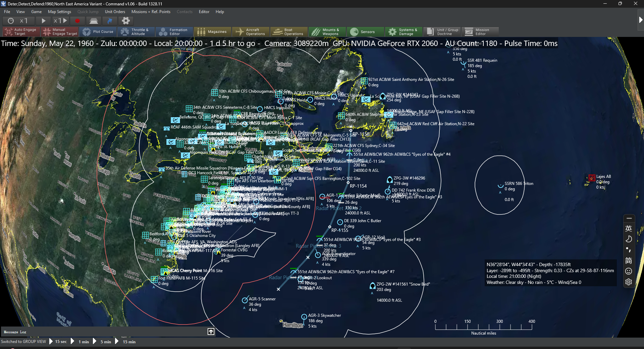The width and height of the screenshot is (644, 349).
Task: Click the Message Log label
Action: pyautogui.click(x=15, y=332)
